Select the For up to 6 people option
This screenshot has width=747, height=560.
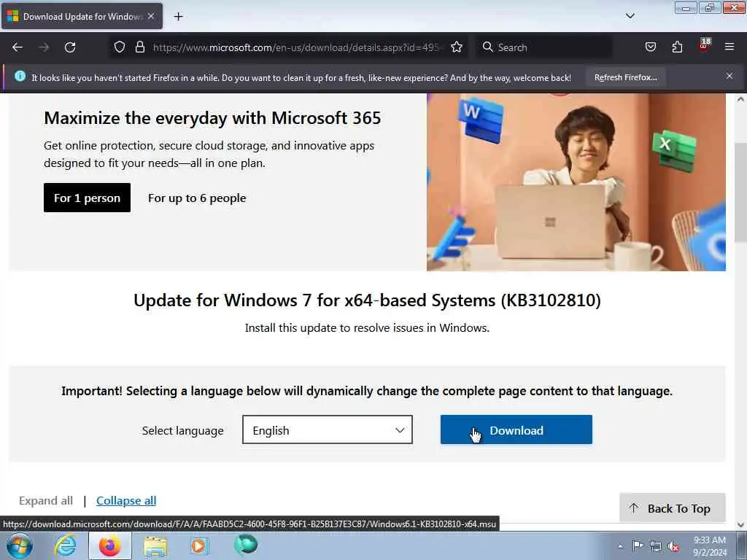pos(197,198)
